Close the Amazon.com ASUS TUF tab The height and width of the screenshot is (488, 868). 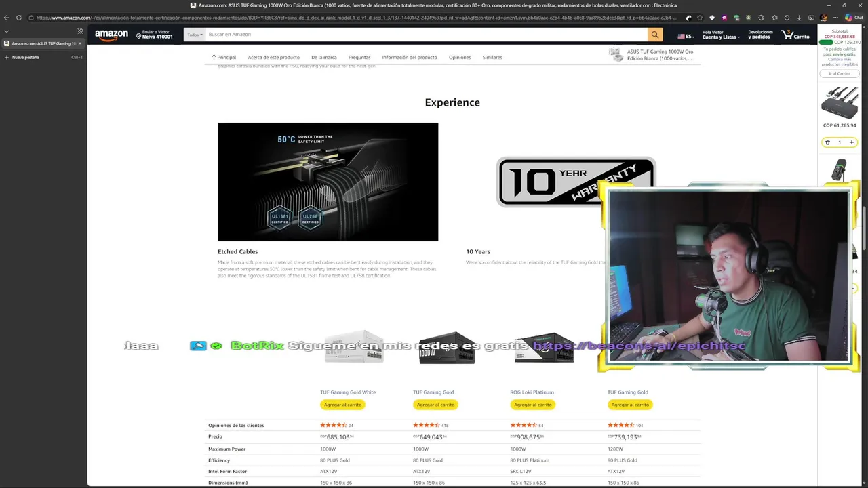click(80, 43)
